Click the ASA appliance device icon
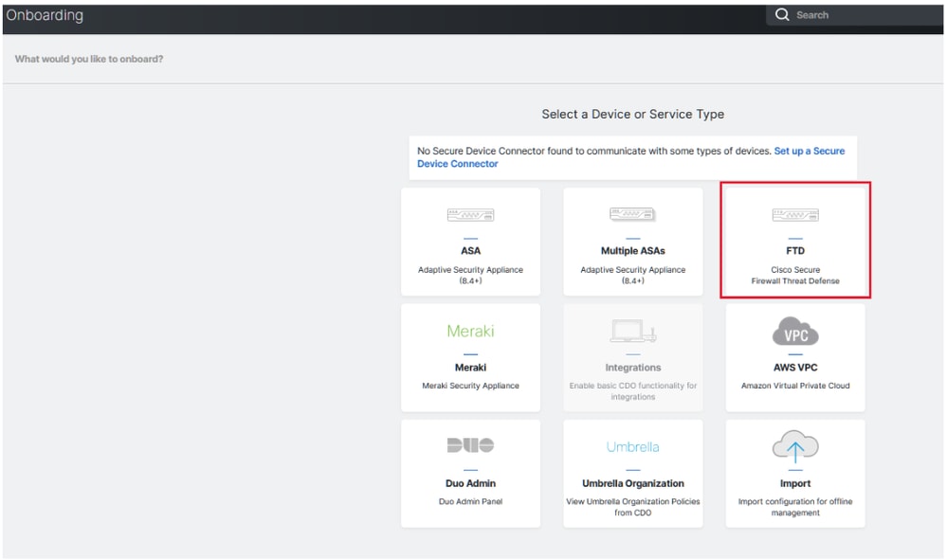The width and height of the screenshot is (947, 560). click(470, 215)
